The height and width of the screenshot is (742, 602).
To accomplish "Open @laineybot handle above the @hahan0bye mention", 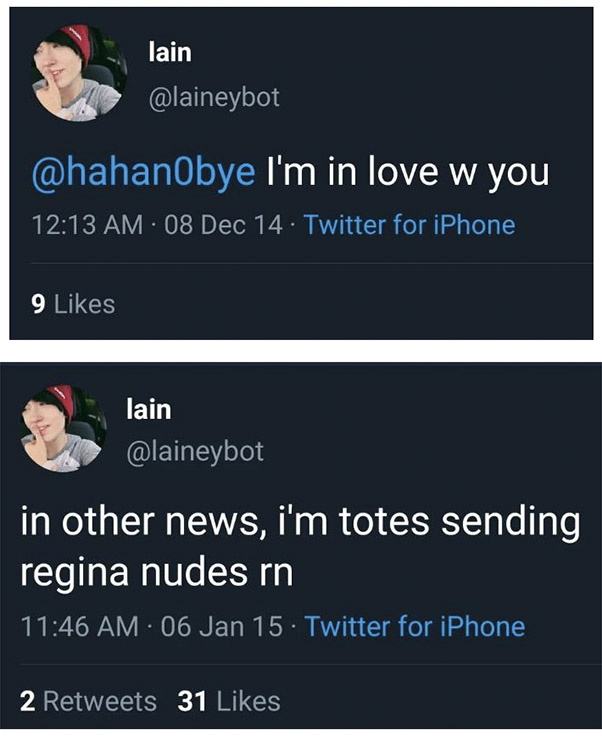I will [x=214, y=97].
